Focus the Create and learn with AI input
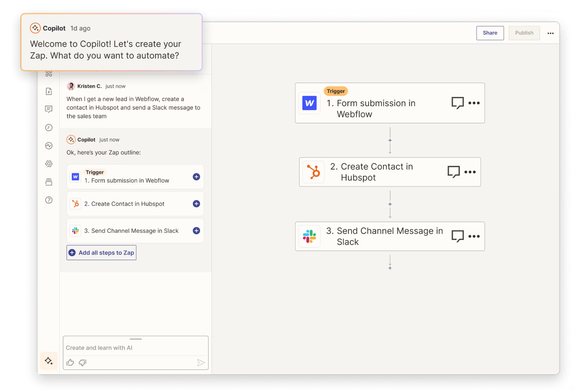This screenshot has width=588, height=392. coord(136,348)
